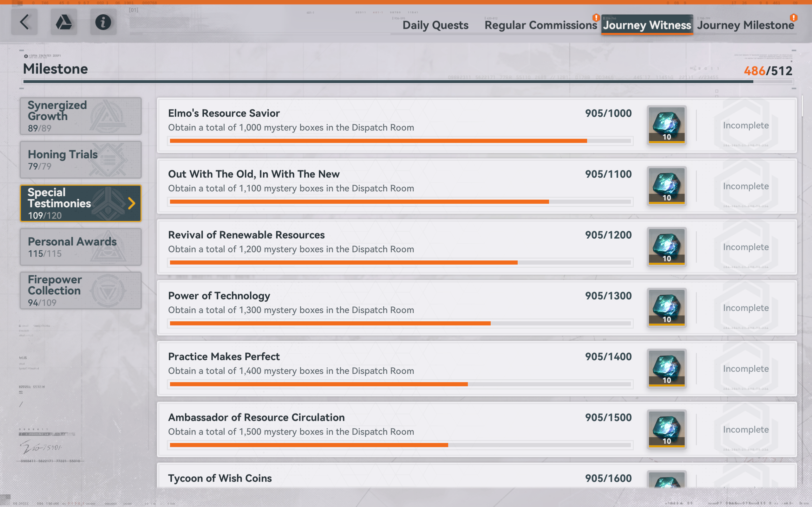The image size is (812, 507).
Task: Select the Synergized Growth category
Action: pyautogui.click(x=81, y=116)
